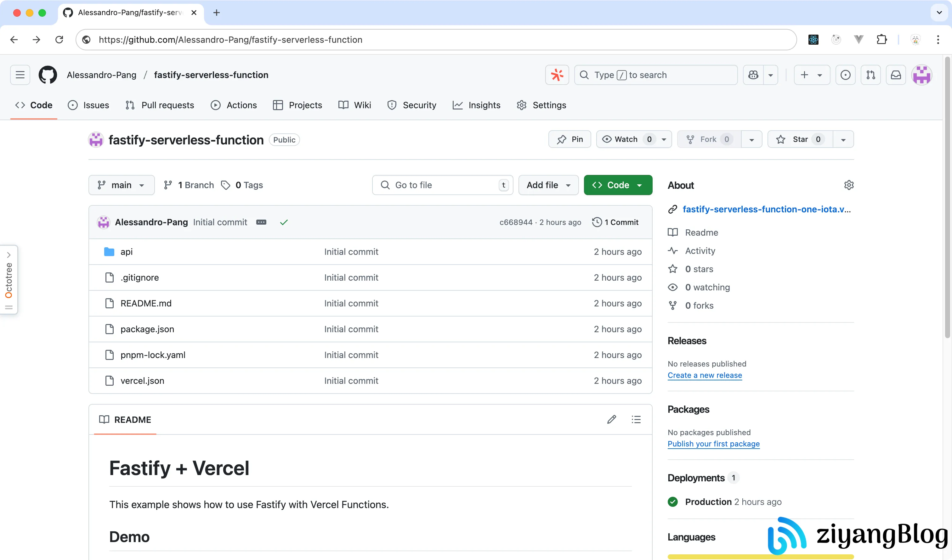View the Insights tab
The width and height of the screenshot is (952, 560).
[x=476, y=105]
